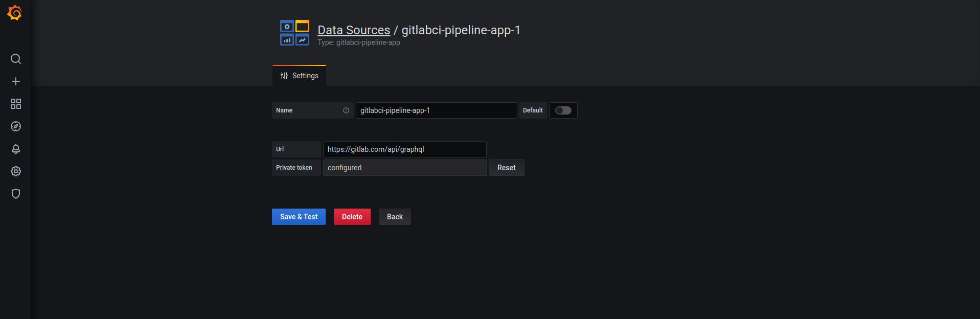Viewport: 980px width, 319px height.
Task: Focus the Name input field
Action: 437,110
